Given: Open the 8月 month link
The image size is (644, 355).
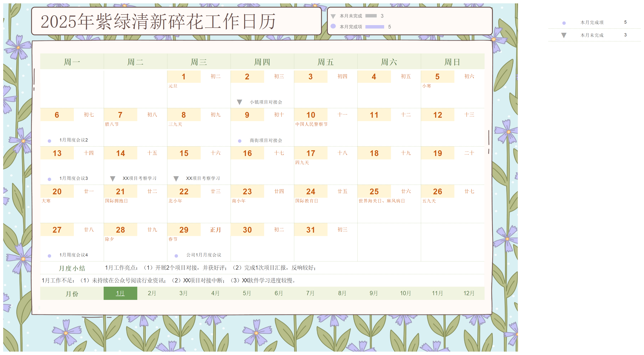Looking at the screenshot, I should tap(342, 293).
